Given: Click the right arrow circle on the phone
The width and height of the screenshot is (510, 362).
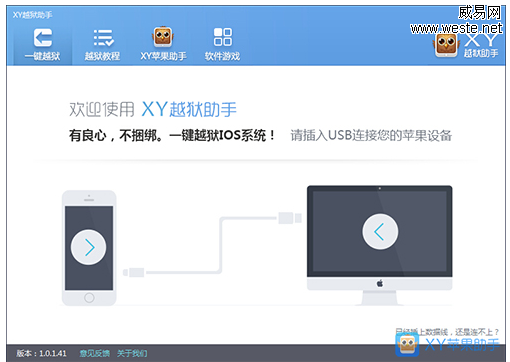Looking at the screenshot, I should pyautogui.click(x=89, y=247).
